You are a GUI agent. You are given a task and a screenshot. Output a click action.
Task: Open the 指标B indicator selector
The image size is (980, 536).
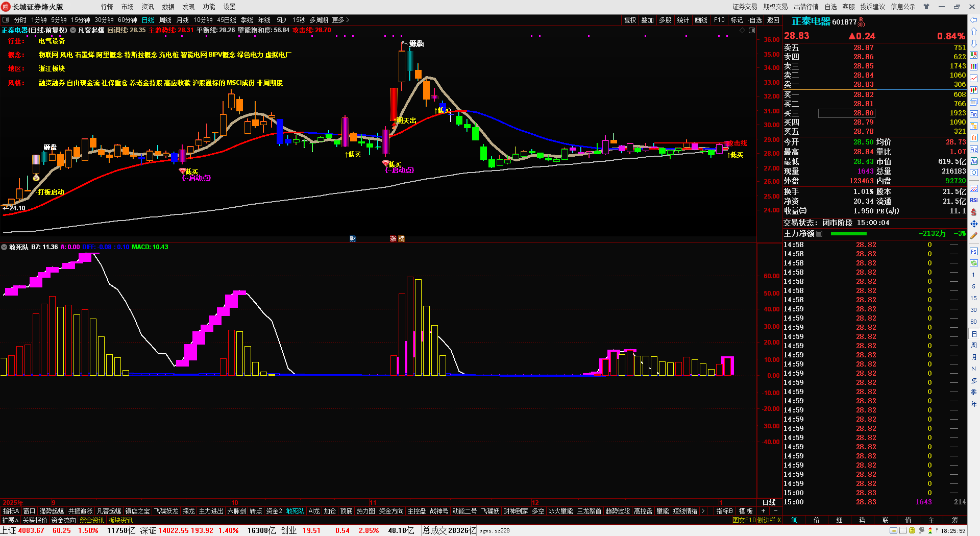click(x=724, y=511)
